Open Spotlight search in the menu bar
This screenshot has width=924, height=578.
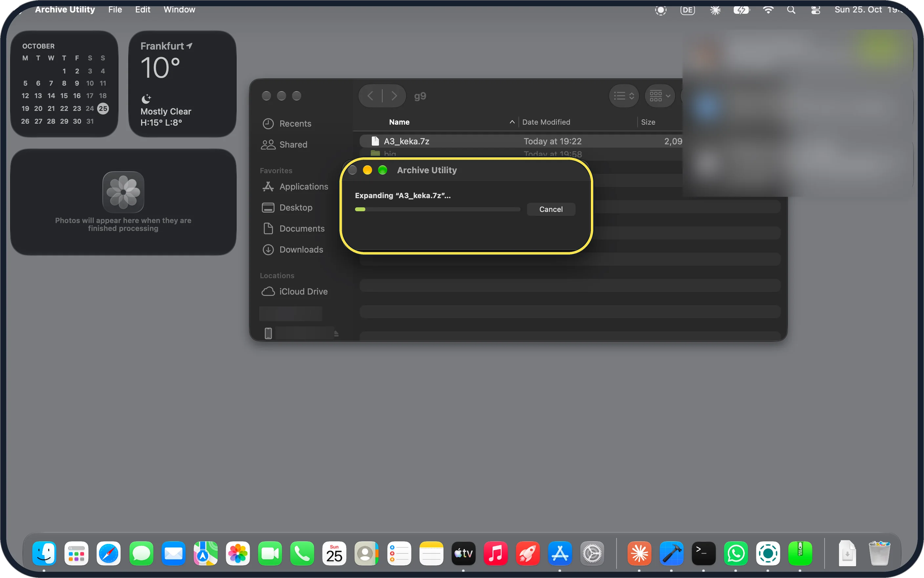(x=791, y=10)
